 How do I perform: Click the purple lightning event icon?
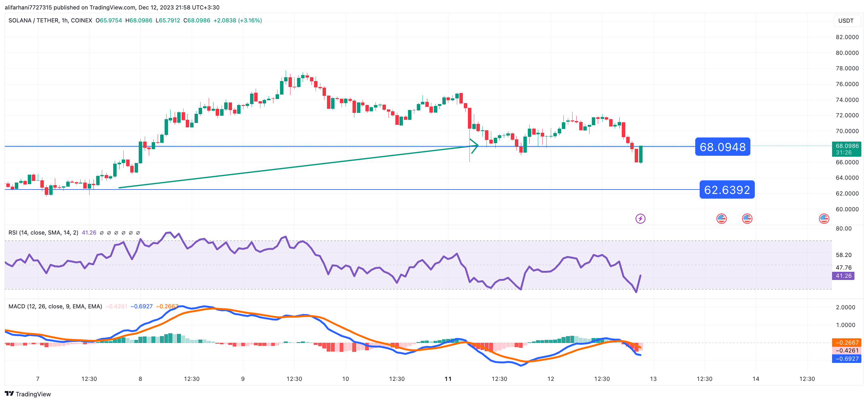click(x=640, y=219)
